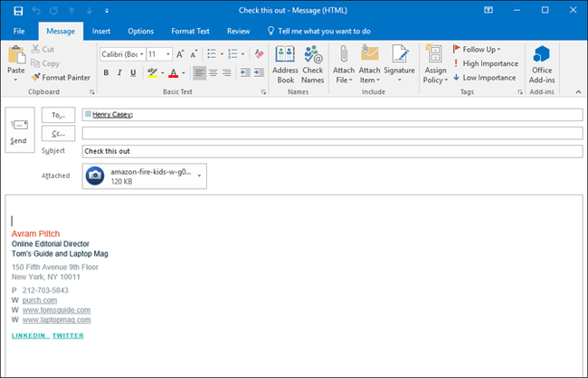Click the Attach File paperclip icon

[x=343, y=54]
